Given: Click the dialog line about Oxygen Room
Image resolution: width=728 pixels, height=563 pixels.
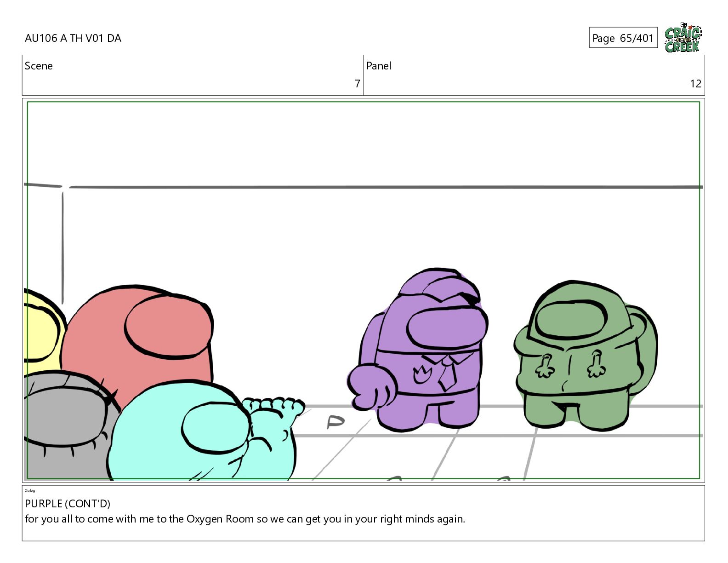Looking at the screenshot, I should click(x=245, y=519).
